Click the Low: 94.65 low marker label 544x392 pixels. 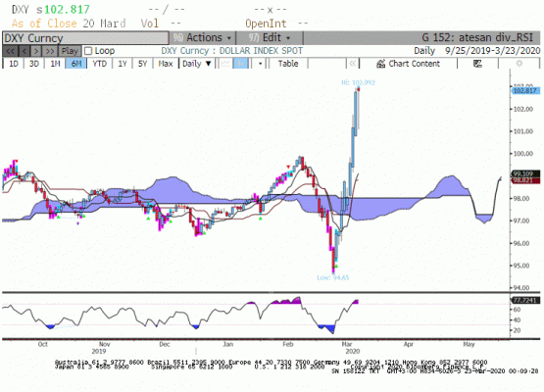click(x=332, y=277)
